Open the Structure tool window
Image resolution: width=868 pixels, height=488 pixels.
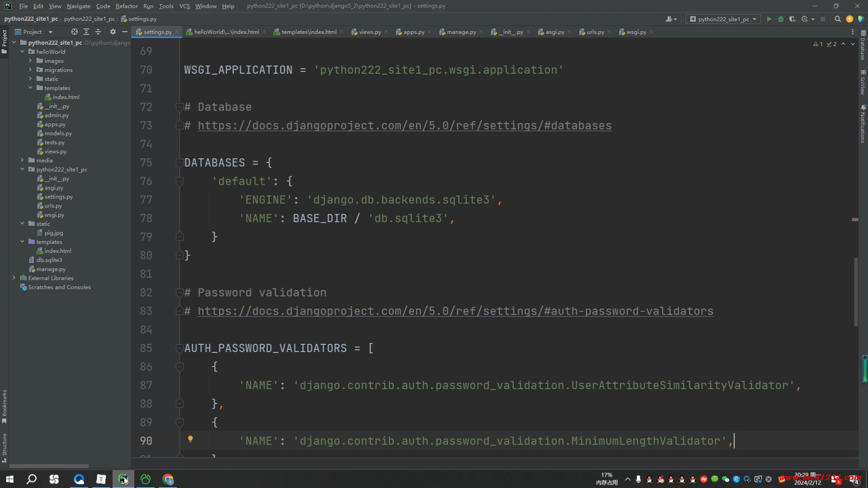[4, 447]
